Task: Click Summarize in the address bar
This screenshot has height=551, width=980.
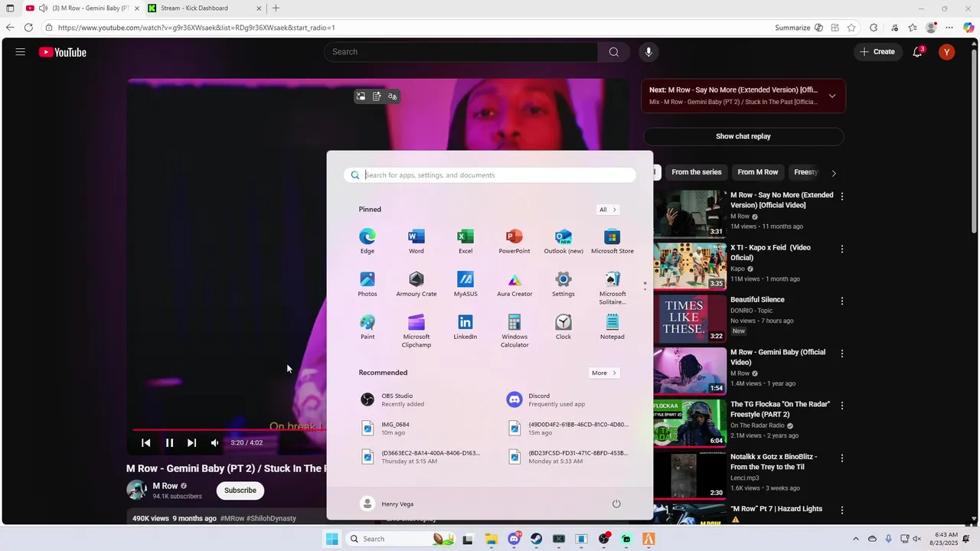Action: 792,28
